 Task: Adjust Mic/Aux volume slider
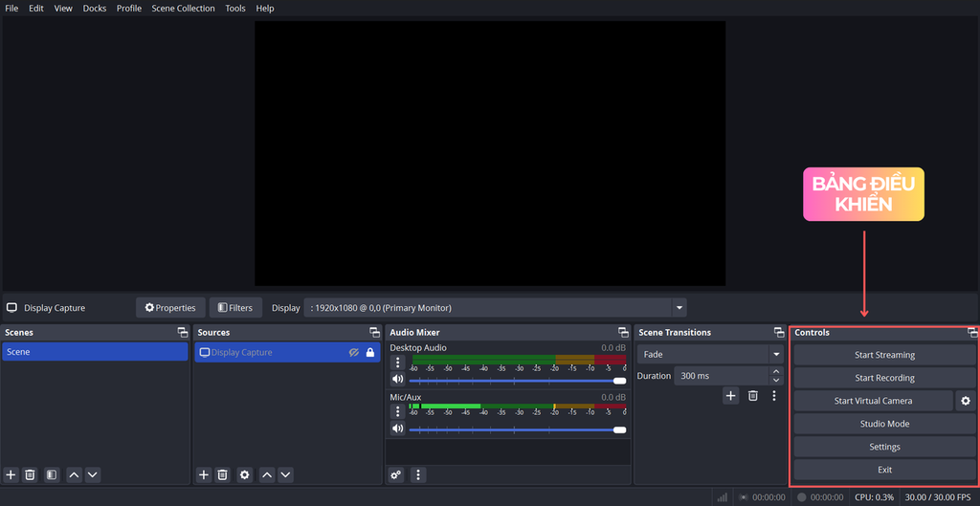click(518, 429)
